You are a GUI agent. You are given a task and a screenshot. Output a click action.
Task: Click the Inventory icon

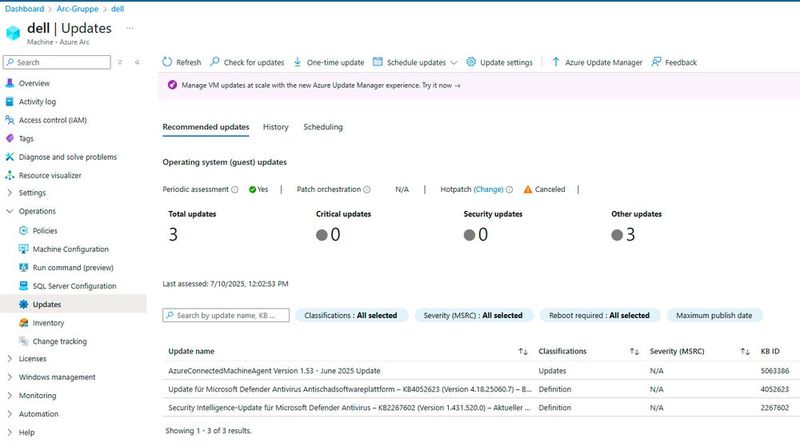(x=23, y=323)
